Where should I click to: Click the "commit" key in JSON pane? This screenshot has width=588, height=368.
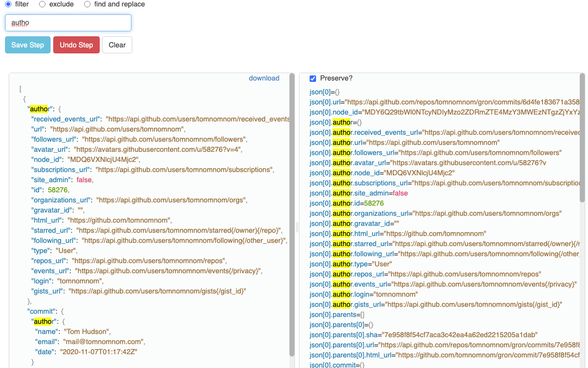(x=42, y=311)
